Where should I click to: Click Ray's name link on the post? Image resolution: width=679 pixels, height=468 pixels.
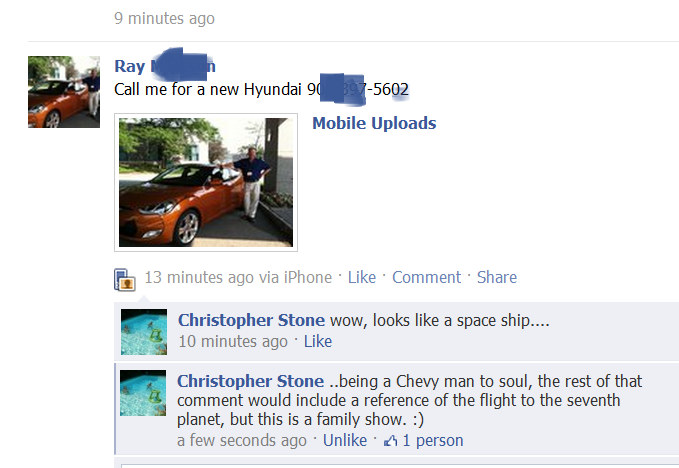(165, 66)
